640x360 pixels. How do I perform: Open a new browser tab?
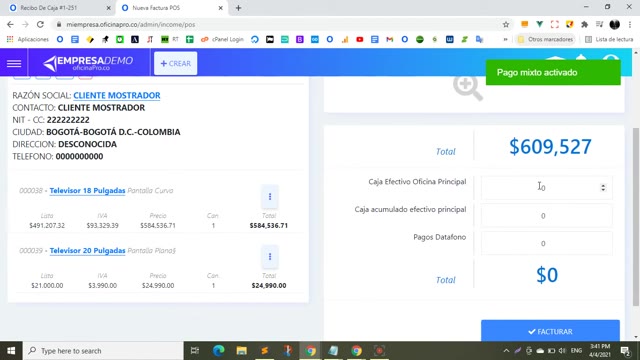(x=238, y=8)
